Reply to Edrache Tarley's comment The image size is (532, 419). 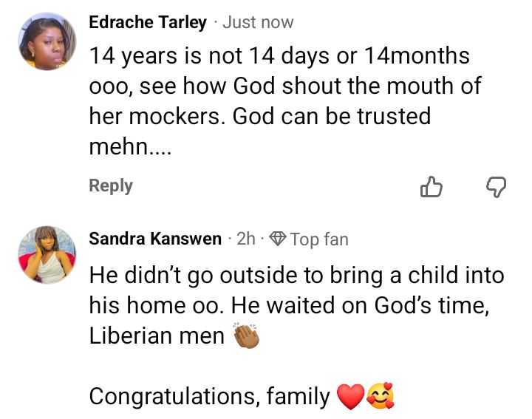(x=111, y=185)
